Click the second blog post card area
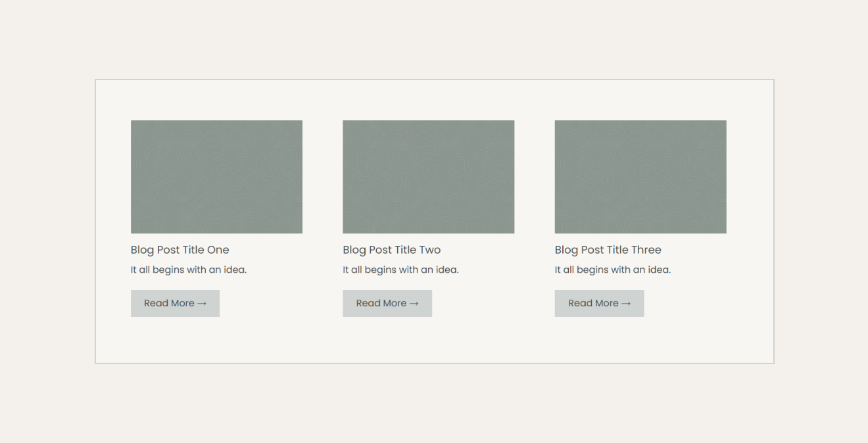The height and width of the screenshot is (443, 868). click(428, 217)
